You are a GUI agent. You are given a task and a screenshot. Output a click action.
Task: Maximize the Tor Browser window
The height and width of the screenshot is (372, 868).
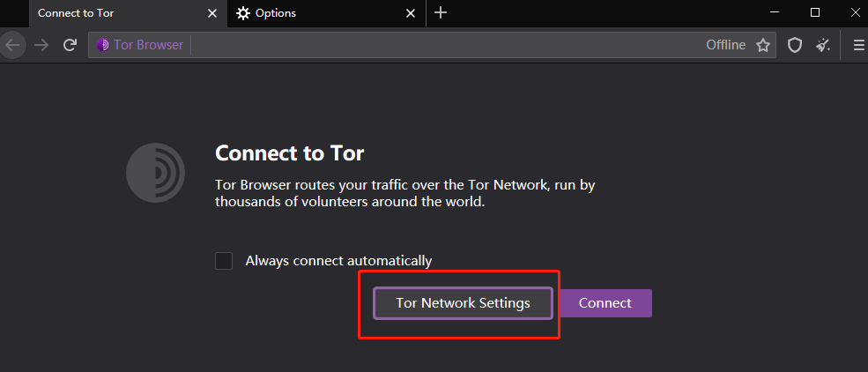point(815,12)
